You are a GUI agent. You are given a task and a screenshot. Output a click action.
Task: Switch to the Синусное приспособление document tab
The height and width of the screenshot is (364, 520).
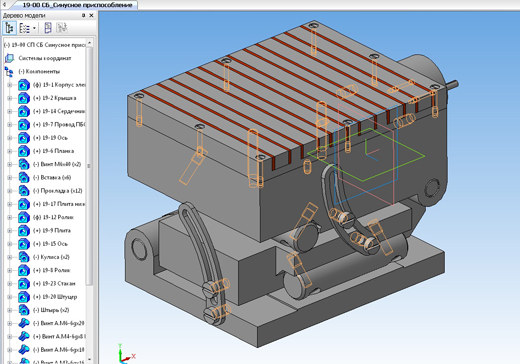(77, 5)
